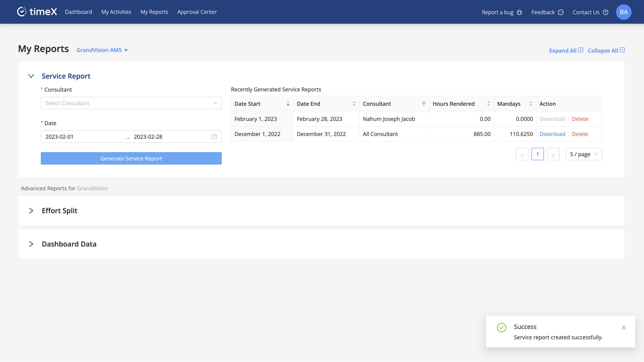This screenshot has height=362, width=644.
Task: Click the Generate Service Report button
Action: point(131,158)
